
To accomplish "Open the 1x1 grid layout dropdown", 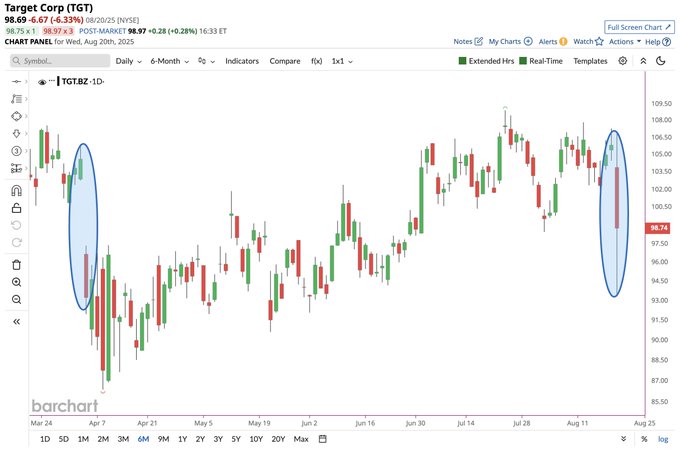I will point(342,61).
